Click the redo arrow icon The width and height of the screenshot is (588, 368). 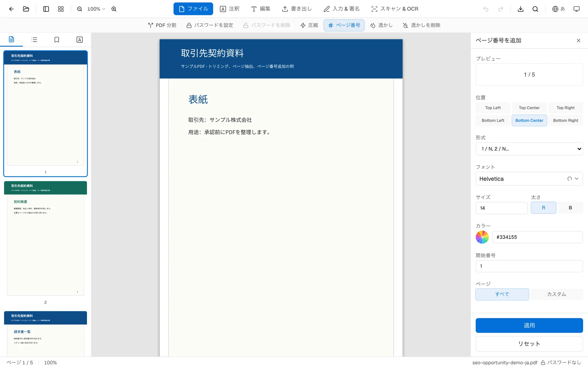coord(501,9)
